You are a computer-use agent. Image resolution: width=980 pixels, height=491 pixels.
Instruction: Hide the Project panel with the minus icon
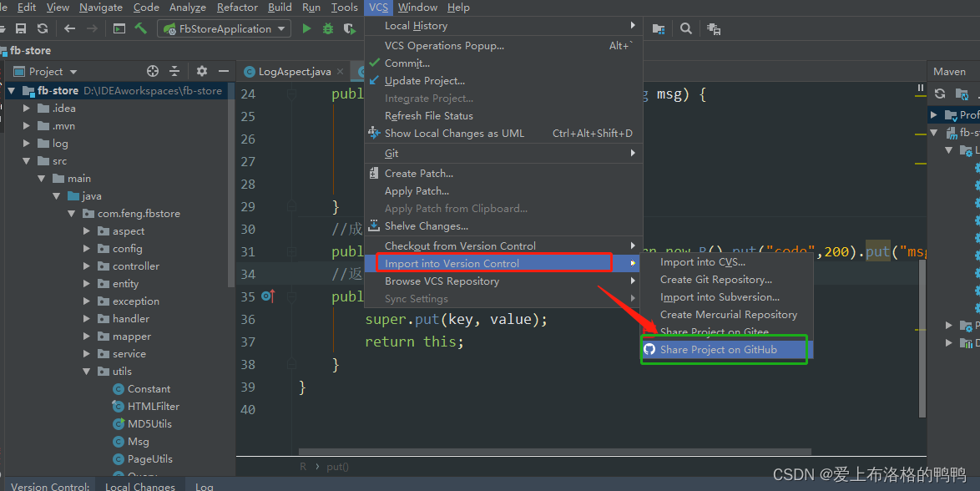coord(223,71)
